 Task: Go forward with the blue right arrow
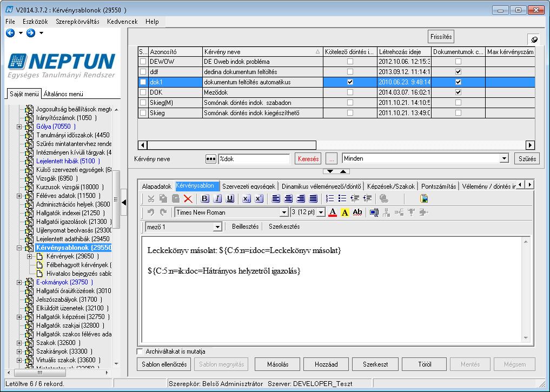(x=31, y=33)
